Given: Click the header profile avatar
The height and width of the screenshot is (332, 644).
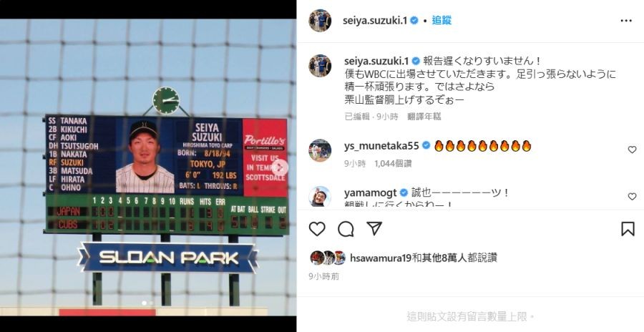Looking at the screenshot, I should (x=320, y=21).
